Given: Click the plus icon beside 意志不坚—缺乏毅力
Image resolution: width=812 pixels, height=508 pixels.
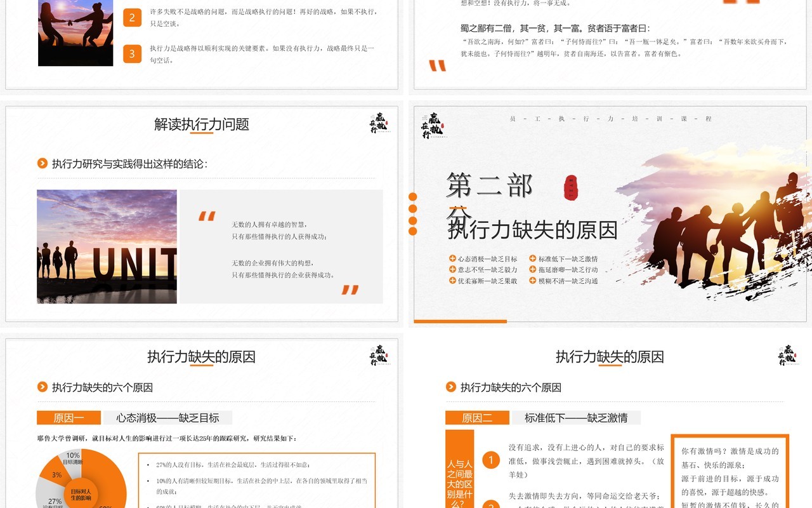Looking at the screenshot, I should pyautogui.click(x=452, y=269).
